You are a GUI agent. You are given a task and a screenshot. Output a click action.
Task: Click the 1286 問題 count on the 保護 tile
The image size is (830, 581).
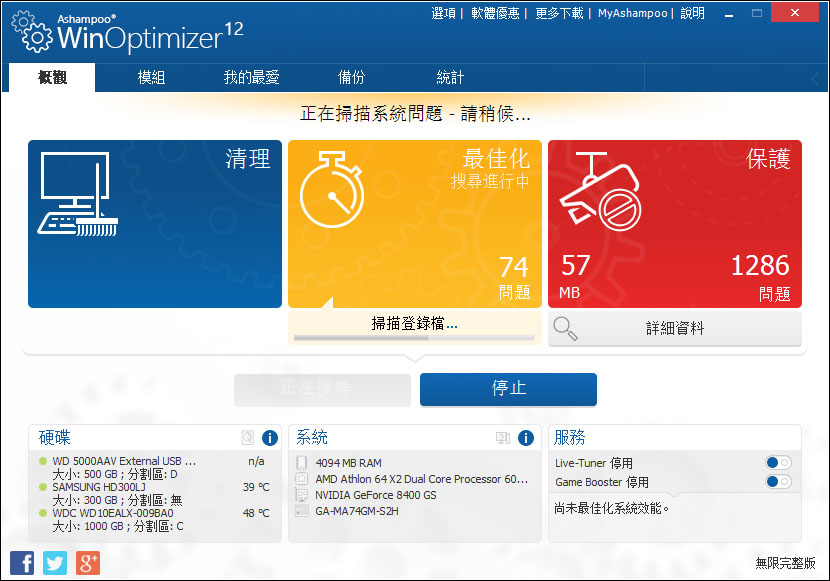761,278
